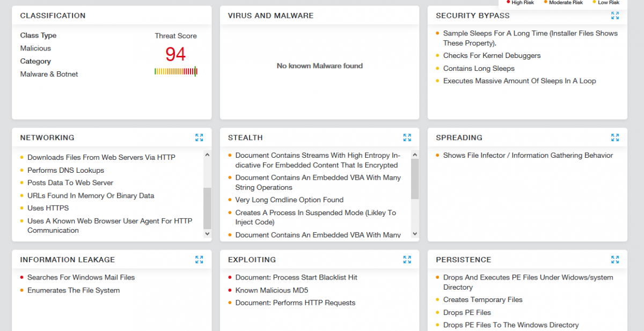644x331 pixels.
Task: Click the red 94 threat score
Action: pyautogui.click(x=175, y=54)
